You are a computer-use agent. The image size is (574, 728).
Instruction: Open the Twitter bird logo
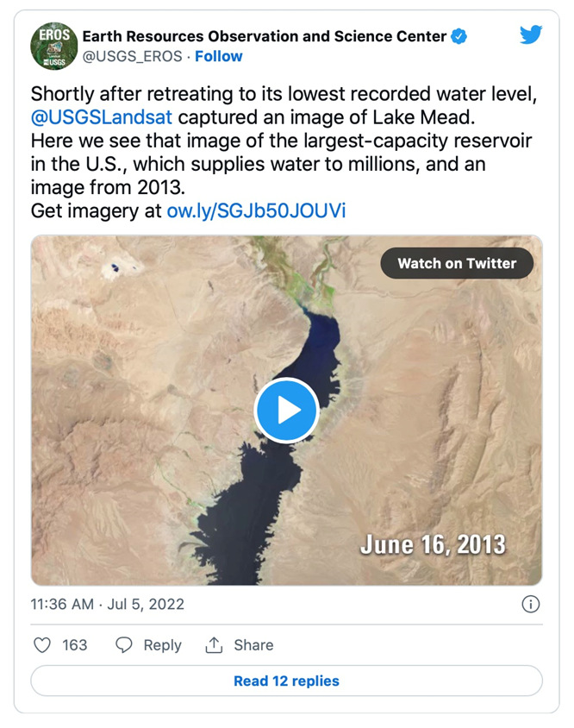(x=531, y=35)
